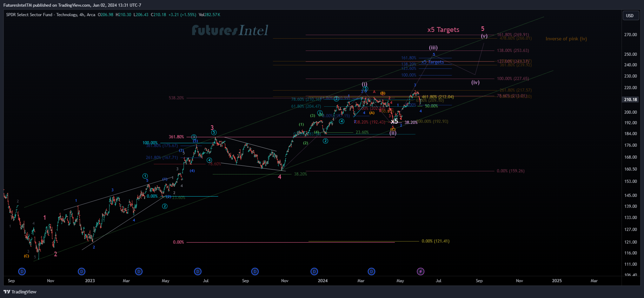Click the C210.18 close value
This screenshot has width=644, height=298.
tap(159, 15)
